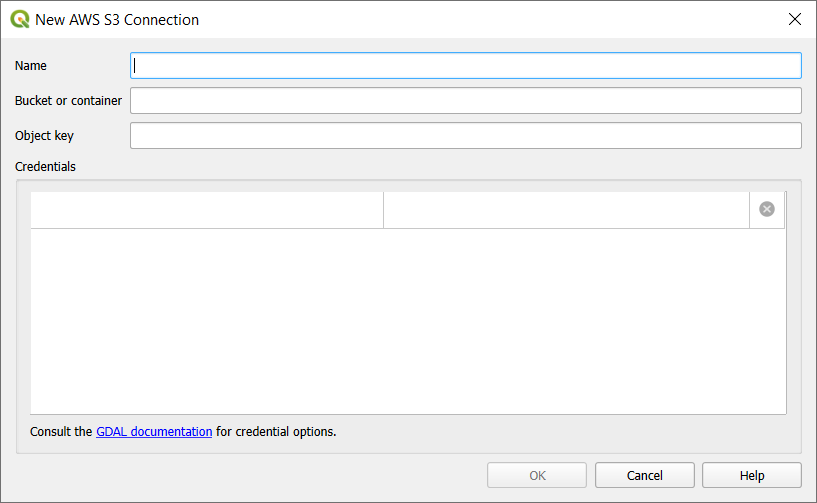This screenshot has height=503, width=817.
Task: Click the 'Consult the' hint text
Action: coord(62,432)
